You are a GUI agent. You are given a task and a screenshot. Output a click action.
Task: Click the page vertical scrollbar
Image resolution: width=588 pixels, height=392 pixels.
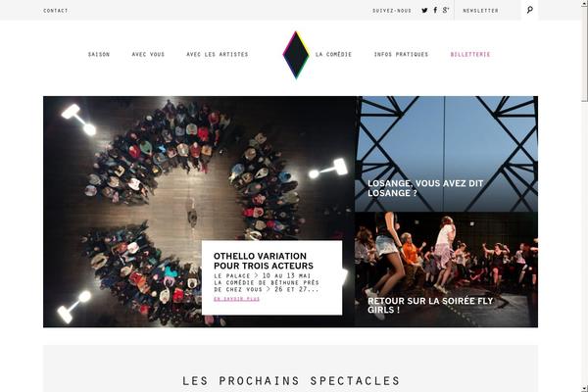click(x=585, y=196)
